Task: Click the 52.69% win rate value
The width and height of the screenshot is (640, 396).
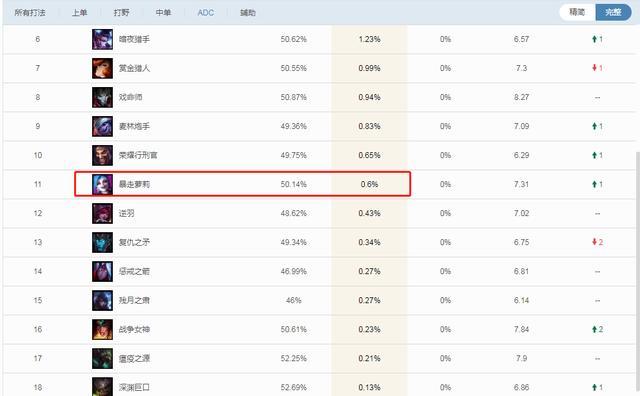Action: [293, 387]
